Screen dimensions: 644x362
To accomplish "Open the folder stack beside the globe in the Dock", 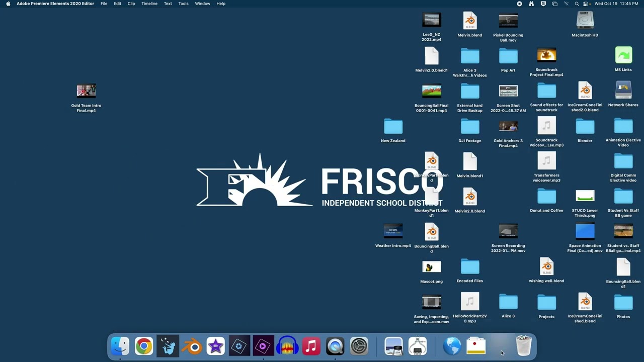I will click(475, 346).
